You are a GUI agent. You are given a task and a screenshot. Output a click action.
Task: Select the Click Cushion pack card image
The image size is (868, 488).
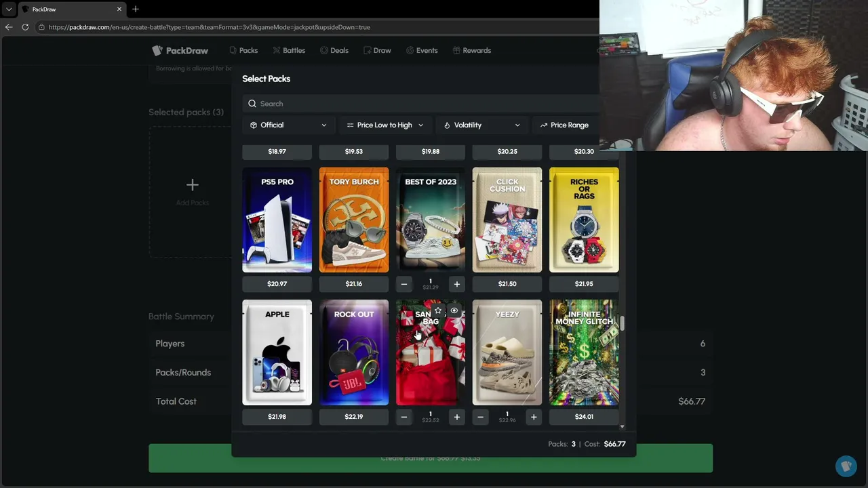coord(507,220)
